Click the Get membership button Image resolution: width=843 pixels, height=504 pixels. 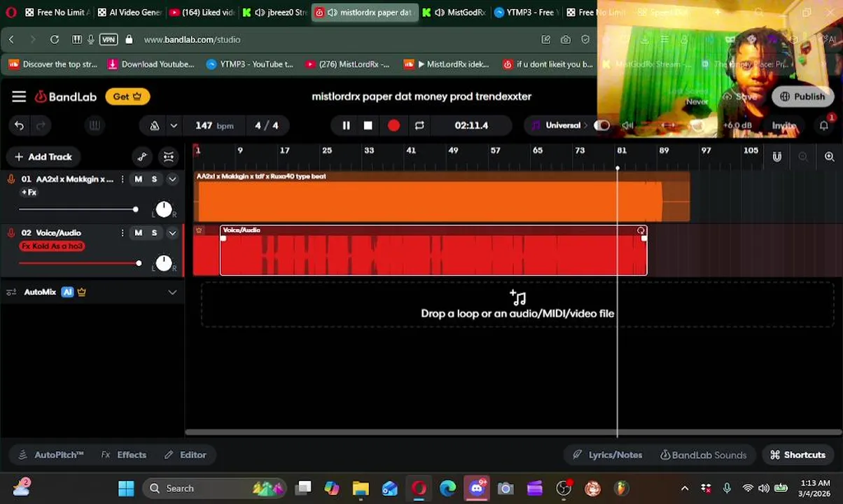pos(128,97)
